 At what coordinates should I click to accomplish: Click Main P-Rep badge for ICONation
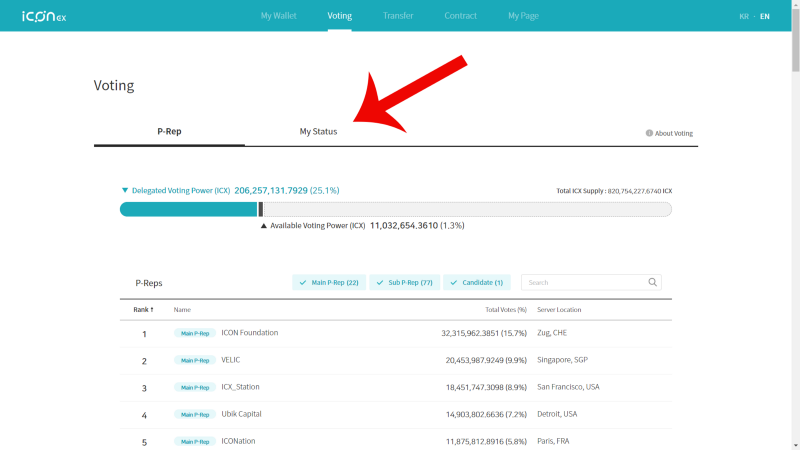(x=195, y=441)
